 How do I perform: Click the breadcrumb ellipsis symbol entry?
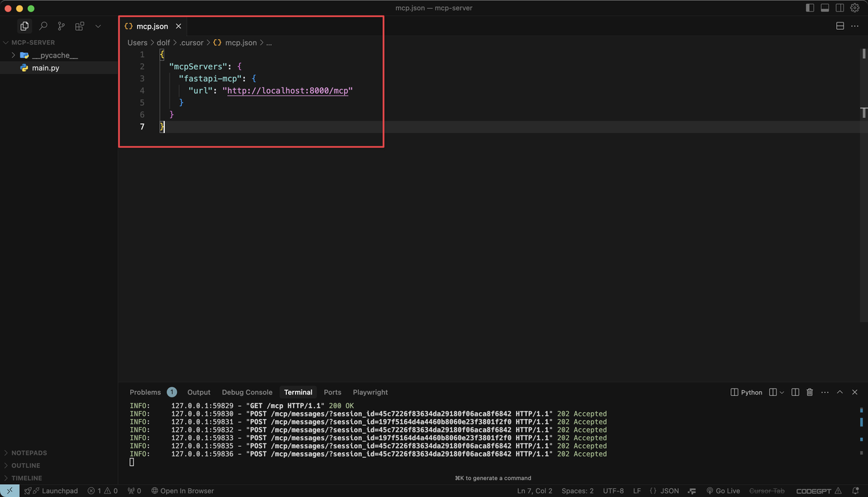(x=269, y=42)
